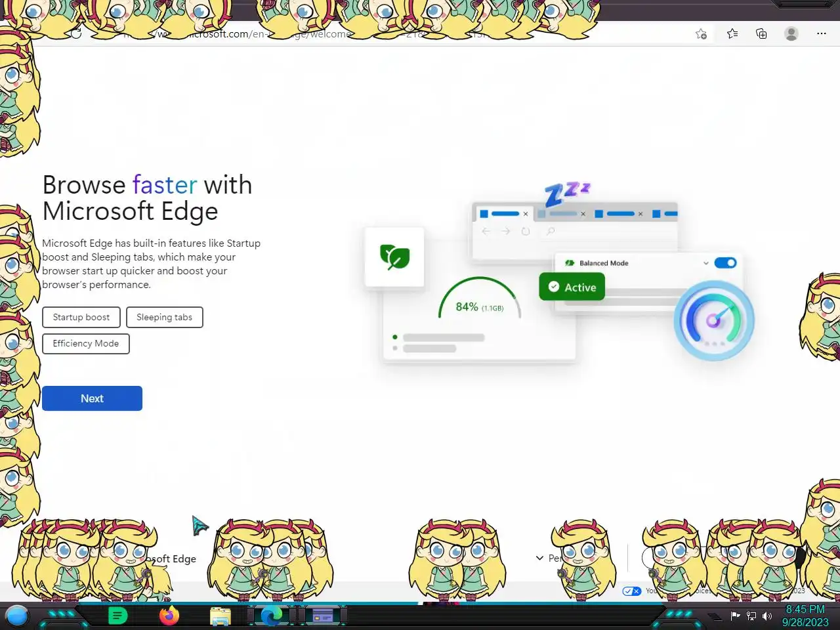Toggle the privacy choices checkmark icon

[x=632, y=591]
